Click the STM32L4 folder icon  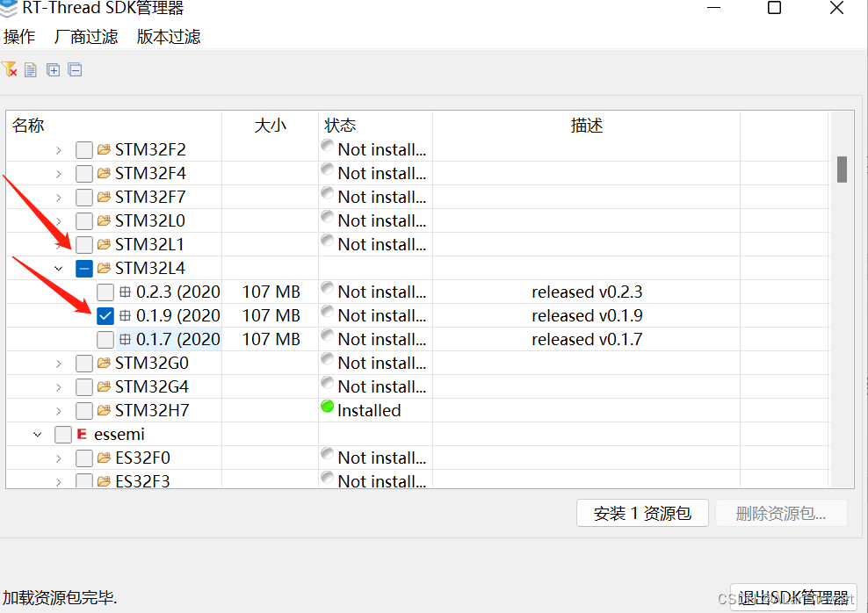pos(104,269)
